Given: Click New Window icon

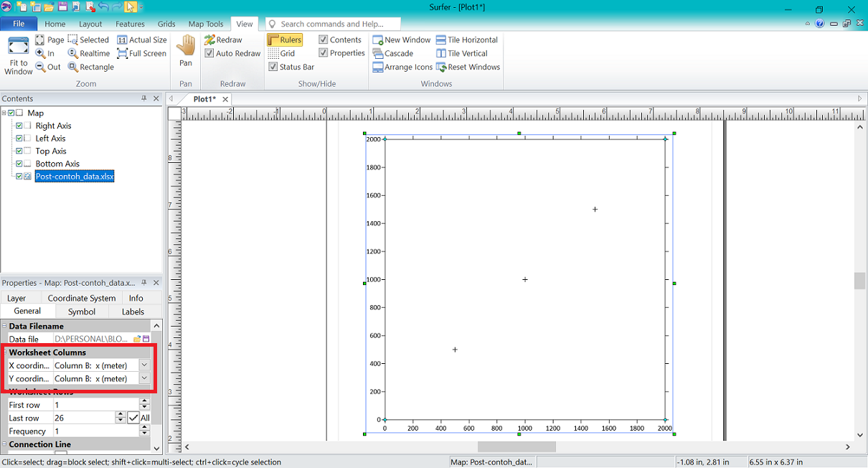Looking at the screenshot, I should coord(378,39).
